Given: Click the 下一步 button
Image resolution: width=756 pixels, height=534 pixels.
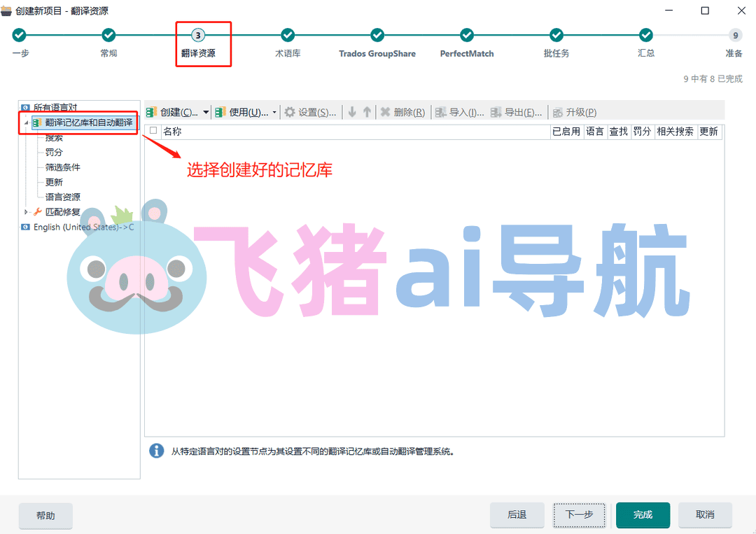Looking at the screenshot, I should (x=579, y=514).
